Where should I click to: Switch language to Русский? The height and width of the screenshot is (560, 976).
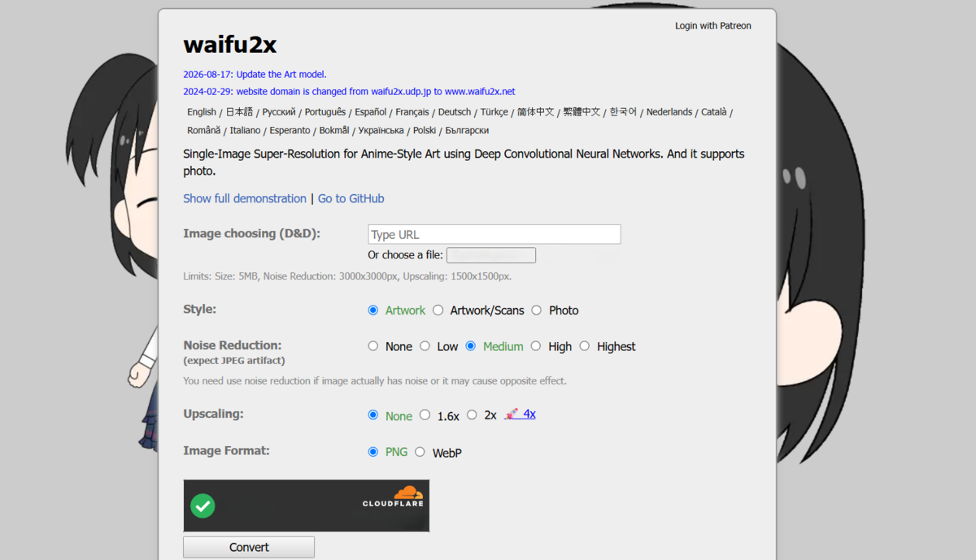tap(279, 112)
